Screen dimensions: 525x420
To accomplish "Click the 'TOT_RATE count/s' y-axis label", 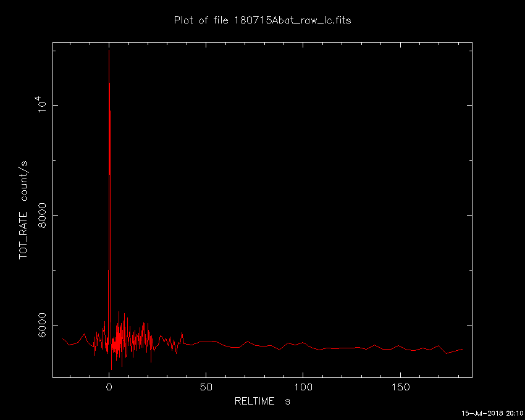I will pyautogui.click(x=23, y=211).
